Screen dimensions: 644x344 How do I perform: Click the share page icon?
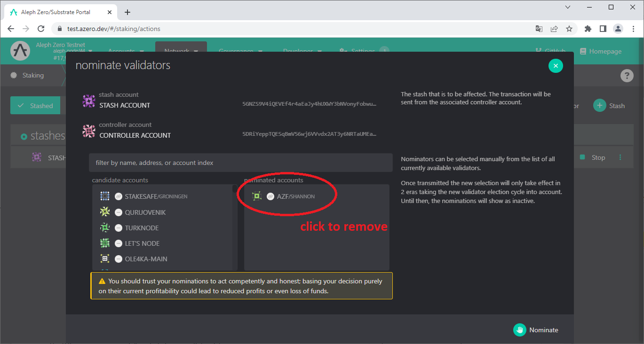pyautogui.click(x=554, y=29)
